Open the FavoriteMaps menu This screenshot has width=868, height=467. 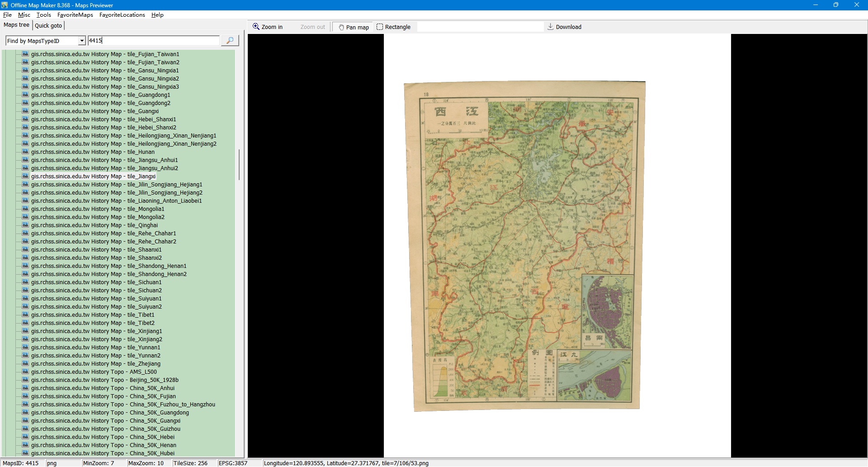(75, 15)
